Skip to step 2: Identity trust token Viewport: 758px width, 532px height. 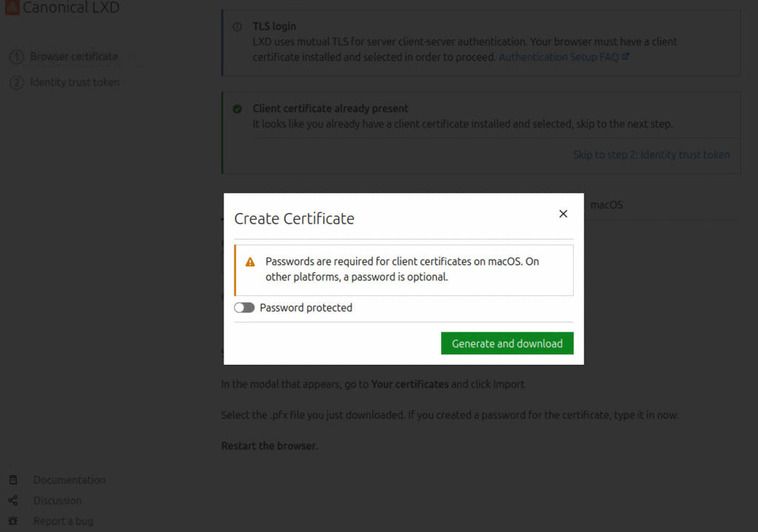[x=651, y=155]
